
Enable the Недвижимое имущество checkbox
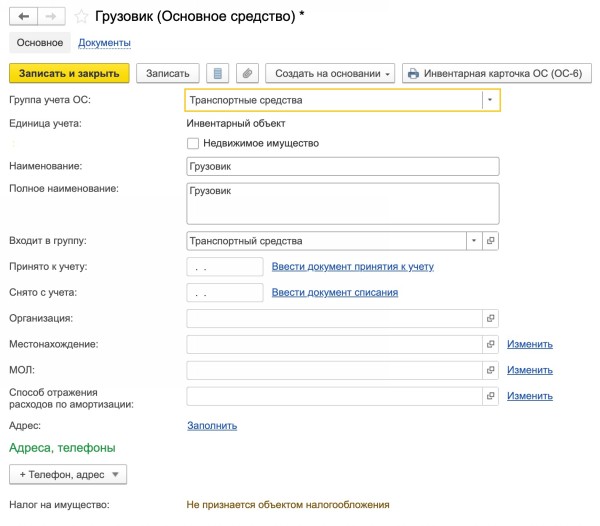pos(193,144)
